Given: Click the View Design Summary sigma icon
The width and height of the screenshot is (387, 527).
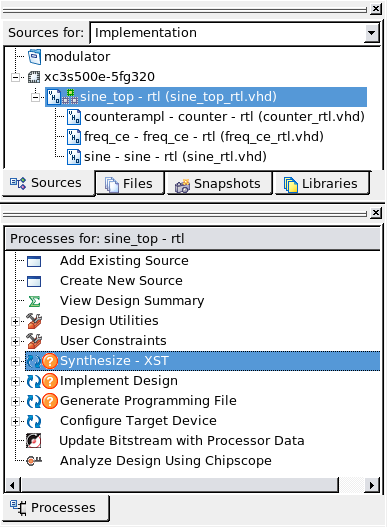Looking at the screenshot, I should click(x=34, y=301).
